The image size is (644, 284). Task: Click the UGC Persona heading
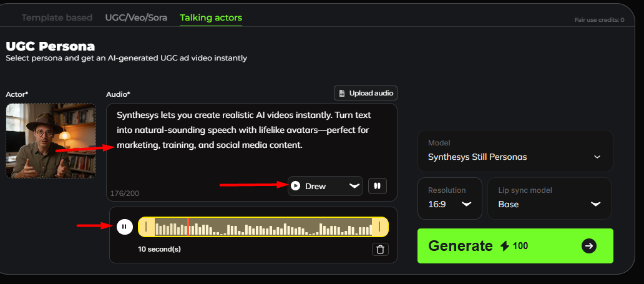pos(50,46)
